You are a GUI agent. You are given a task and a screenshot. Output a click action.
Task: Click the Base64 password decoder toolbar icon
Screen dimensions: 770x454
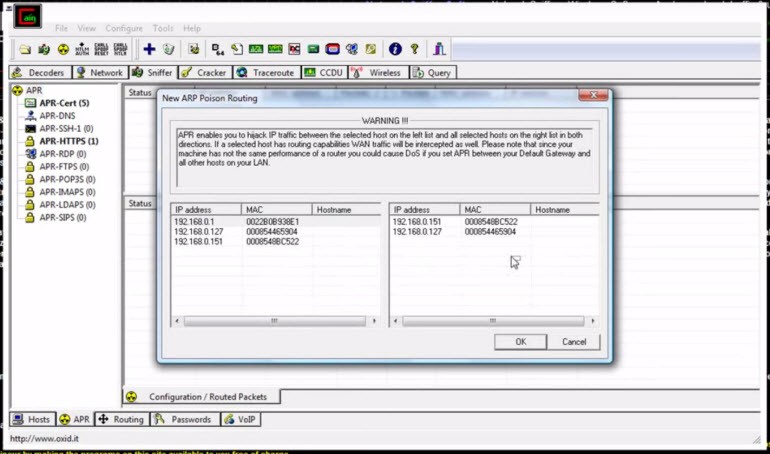tap(218, 49)
